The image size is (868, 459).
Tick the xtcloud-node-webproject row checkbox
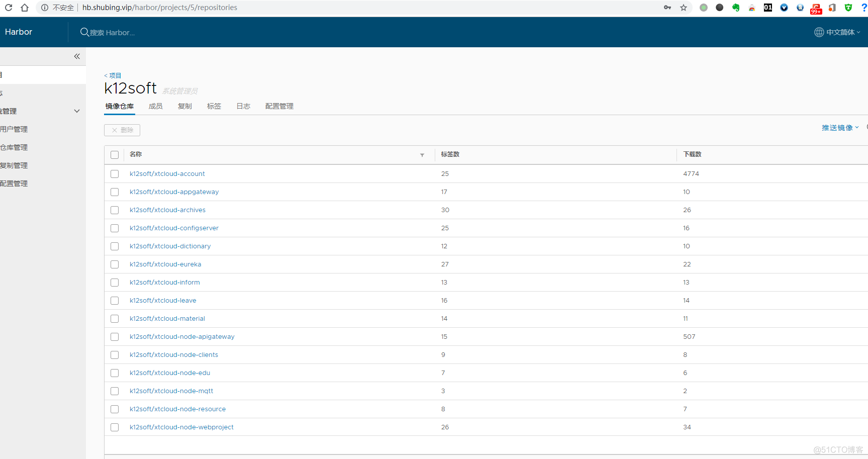tap(115, 427)
